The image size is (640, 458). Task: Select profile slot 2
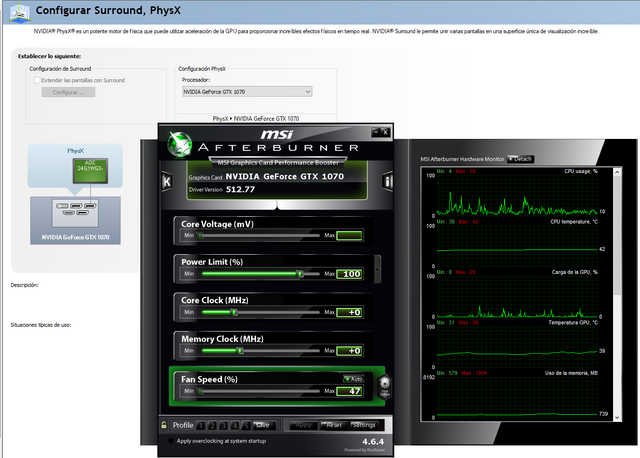(212, 425)
